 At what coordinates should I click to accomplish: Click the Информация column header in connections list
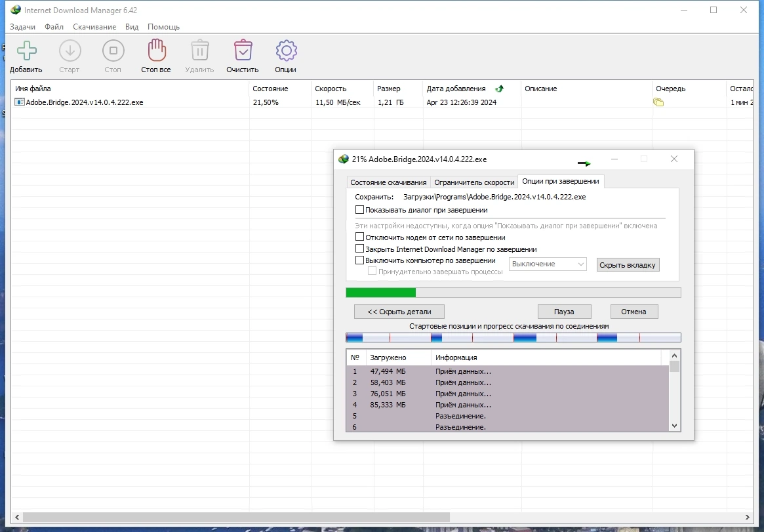coord(546,358)
